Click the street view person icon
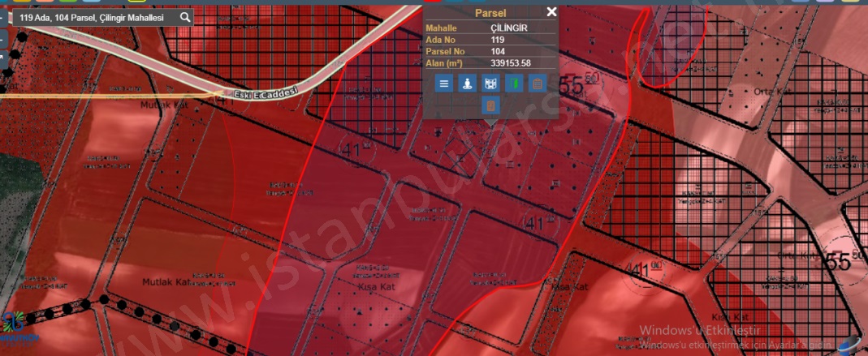Screen dimensions: 868x356 467,83
